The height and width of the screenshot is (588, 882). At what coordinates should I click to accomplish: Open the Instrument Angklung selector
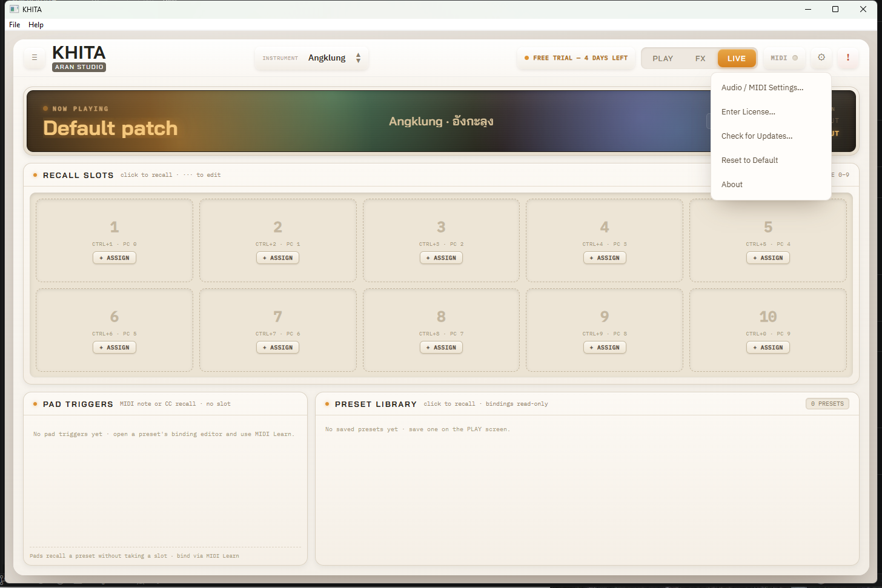pyautogui.click(x=311, y=58)
